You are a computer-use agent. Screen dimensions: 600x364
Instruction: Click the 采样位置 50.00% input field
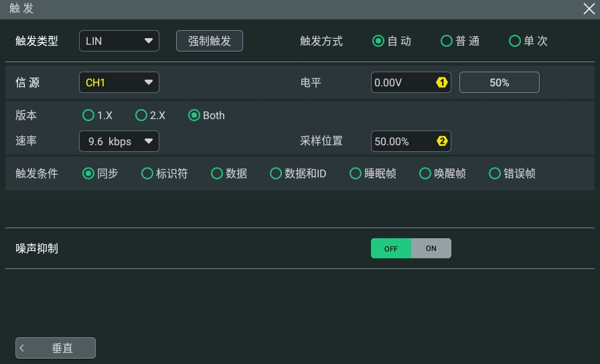(x=411, y=141)
